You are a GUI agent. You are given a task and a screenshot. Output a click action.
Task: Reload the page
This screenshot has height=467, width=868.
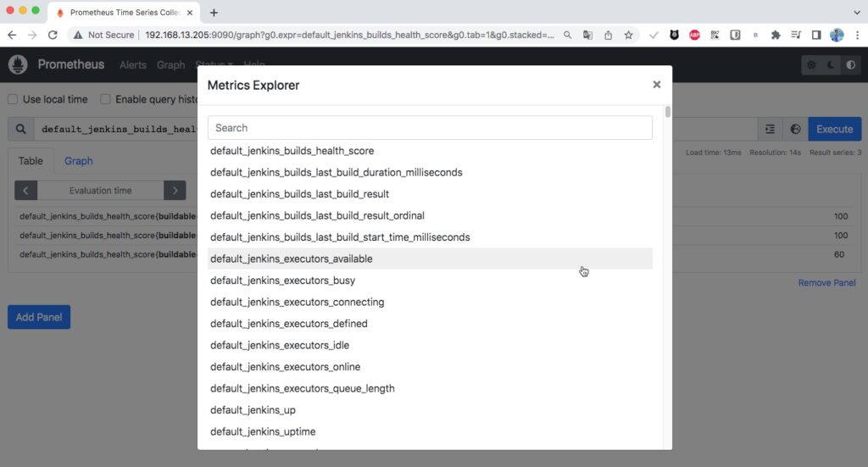[x=53, y=35]
